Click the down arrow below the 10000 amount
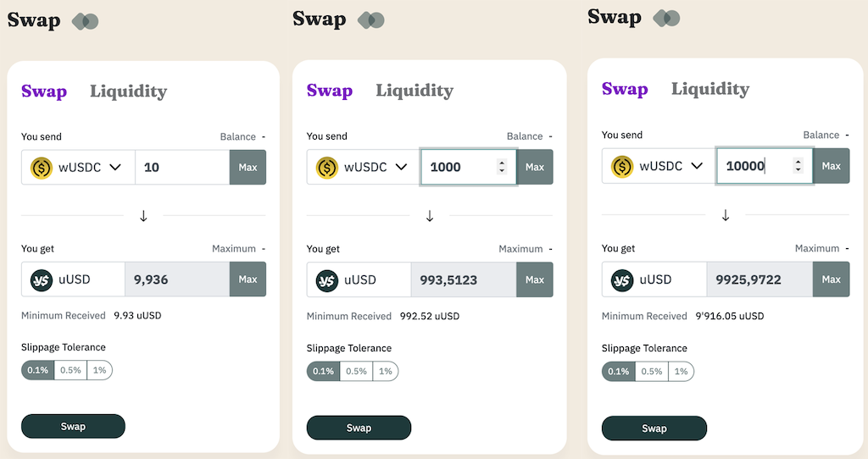868x459 pixels. (x=725, y=215)
